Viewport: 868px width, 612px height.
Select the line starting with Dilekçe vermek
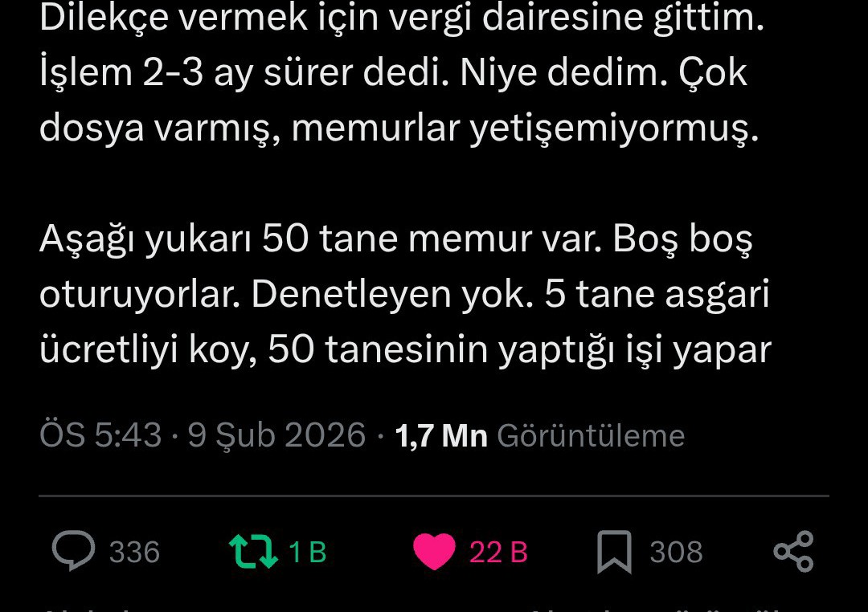[402, 18]
